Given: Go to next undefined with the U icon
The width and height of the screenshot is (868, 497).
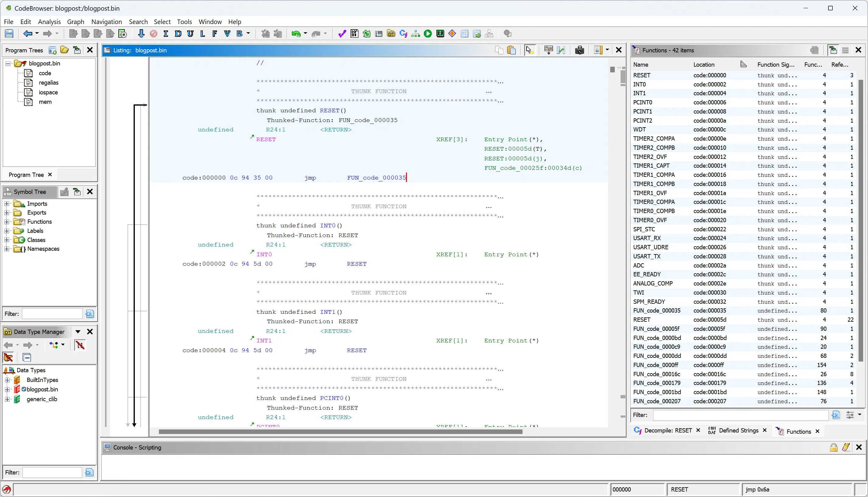Looking at the screenshot, I should (x=190, y=33).
